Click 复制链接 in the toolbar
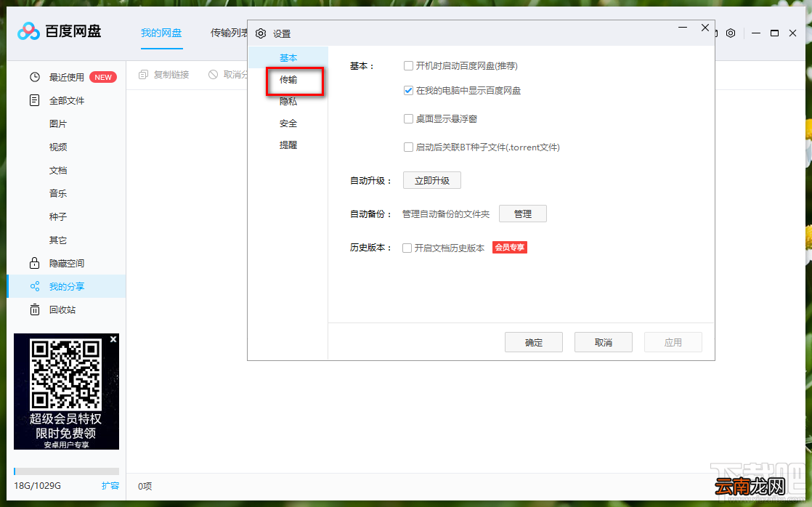 coord(171,75)
